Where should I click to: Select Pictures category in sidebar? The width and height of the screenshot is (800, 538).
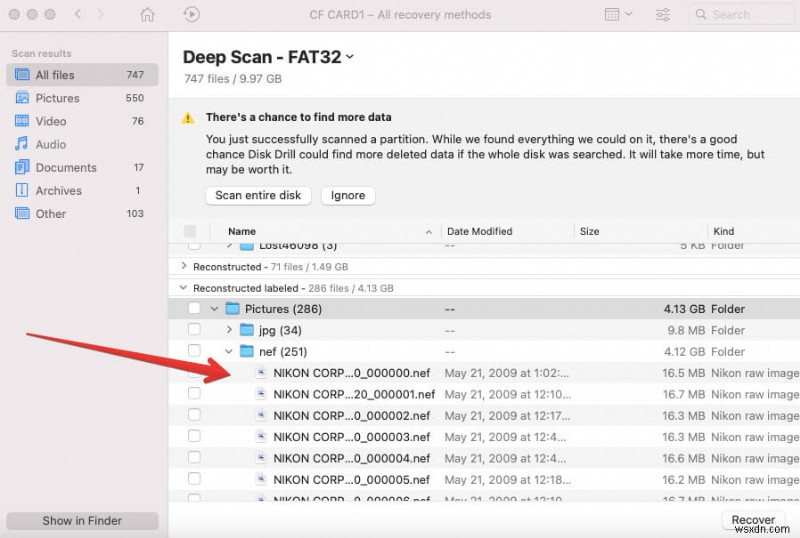click(x=82, y=98)
